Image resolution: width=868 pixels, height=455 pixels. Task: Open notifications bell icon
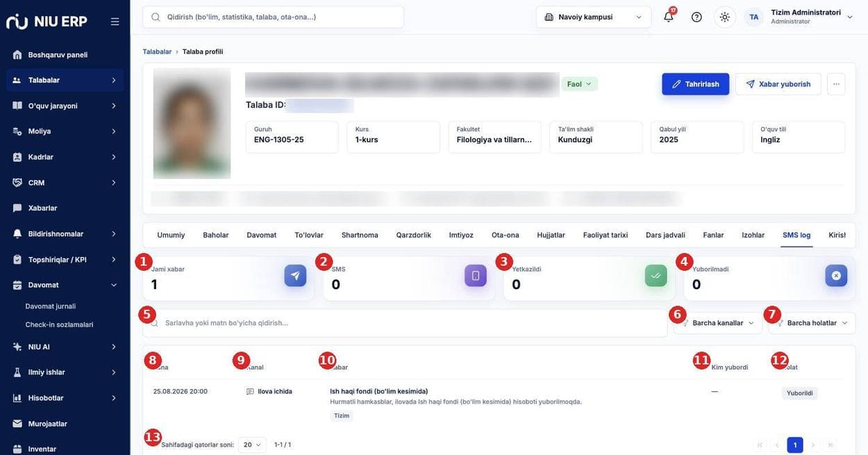coord(669,17)
